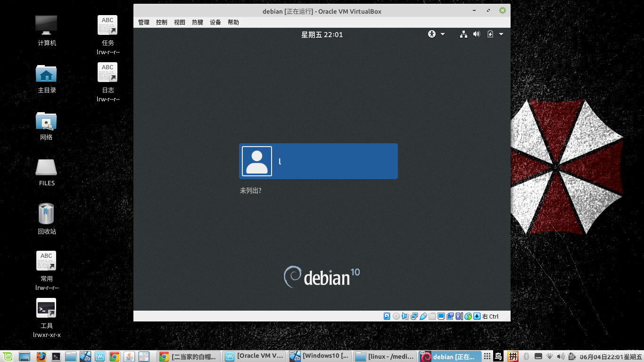This screenshot has width=644, height=362.
Task: Click the CPU virtualization status icon
Action: coord(459,316)
